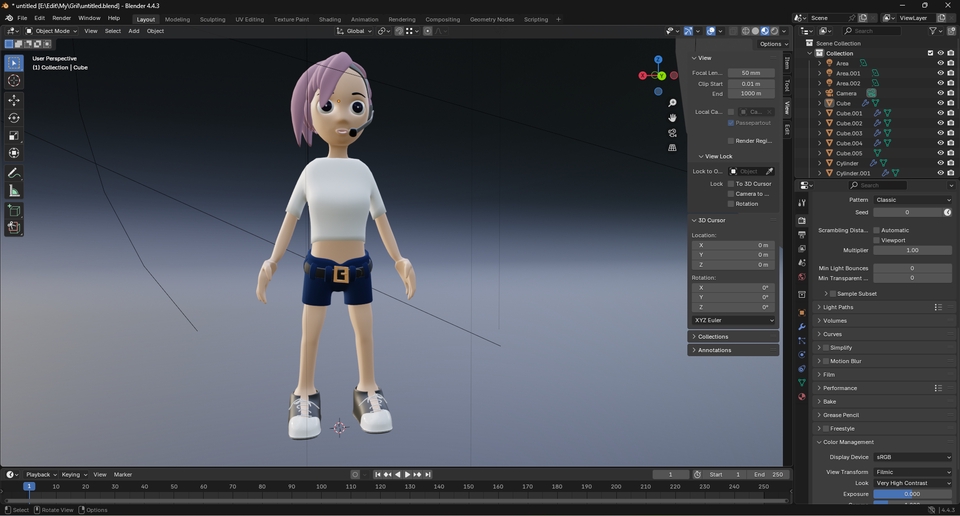Open the Tool properties tab icon
960x516 pixels.
pos(802,203)
